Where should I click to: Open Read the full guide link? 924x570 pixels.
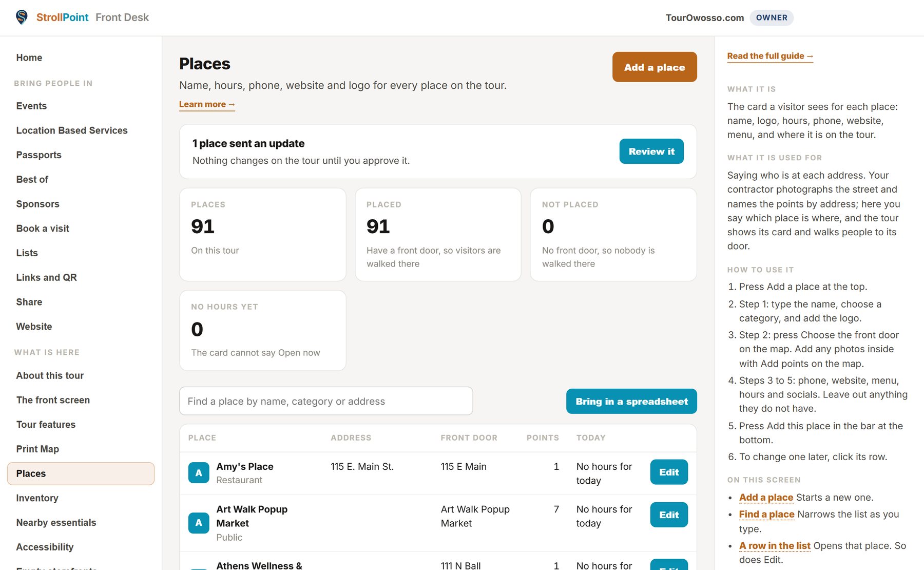[x=770, y=56]
